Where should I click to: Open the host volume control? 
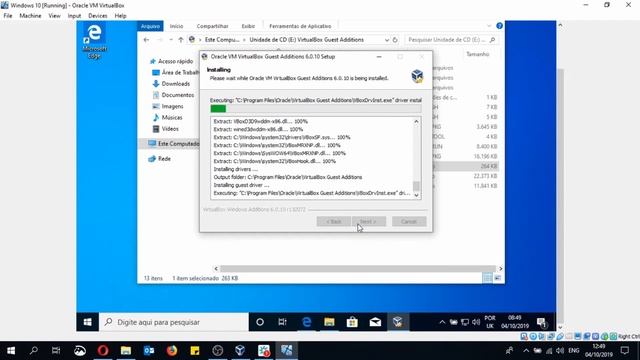tap(560, 351)
